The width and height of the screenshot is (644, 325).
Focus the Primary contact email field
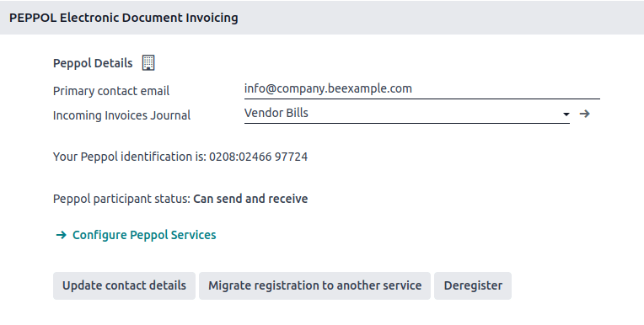point(421,89)
